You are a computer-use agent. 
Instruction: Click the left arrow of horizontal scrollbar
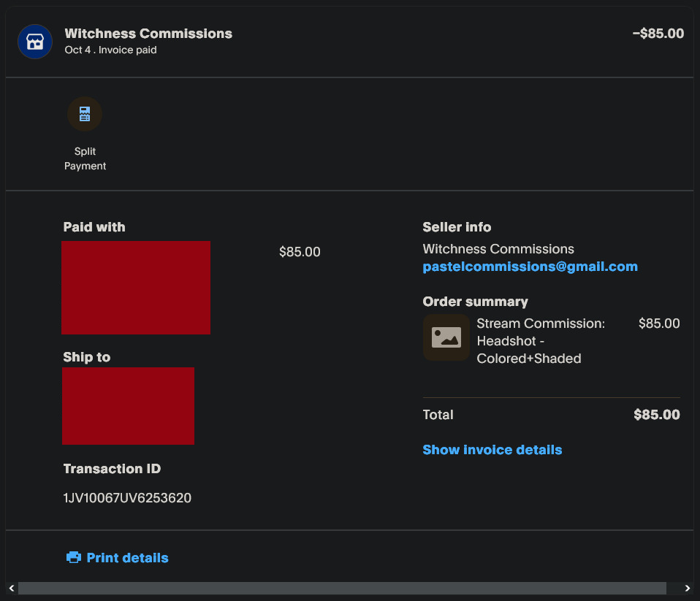pyautogui.click(x=10, y=588)
